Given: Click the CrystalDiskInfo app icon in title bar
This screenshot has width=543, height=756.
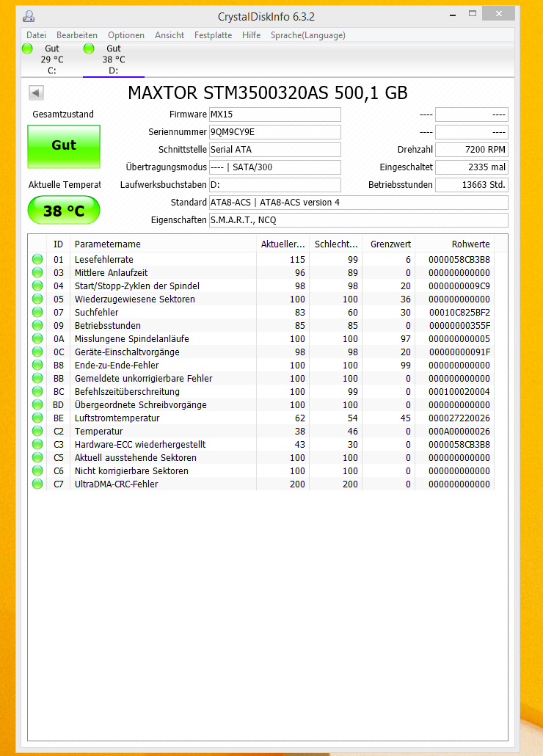Looking at the screenshot, I should [x=29, y=16].
